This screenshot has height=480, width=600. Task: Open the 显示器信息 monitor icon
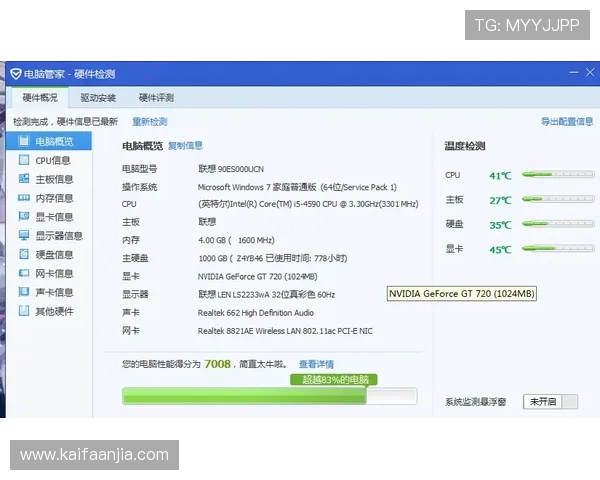click(24, 235)
